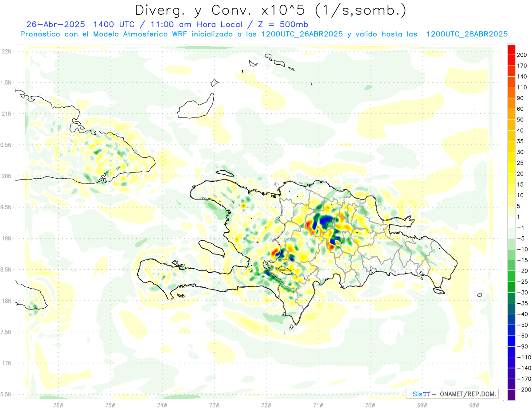Image resolution: width=532 pixels, height=411 pixels.
Task: Click the '75W' longitude label
Action: point(110,404)
